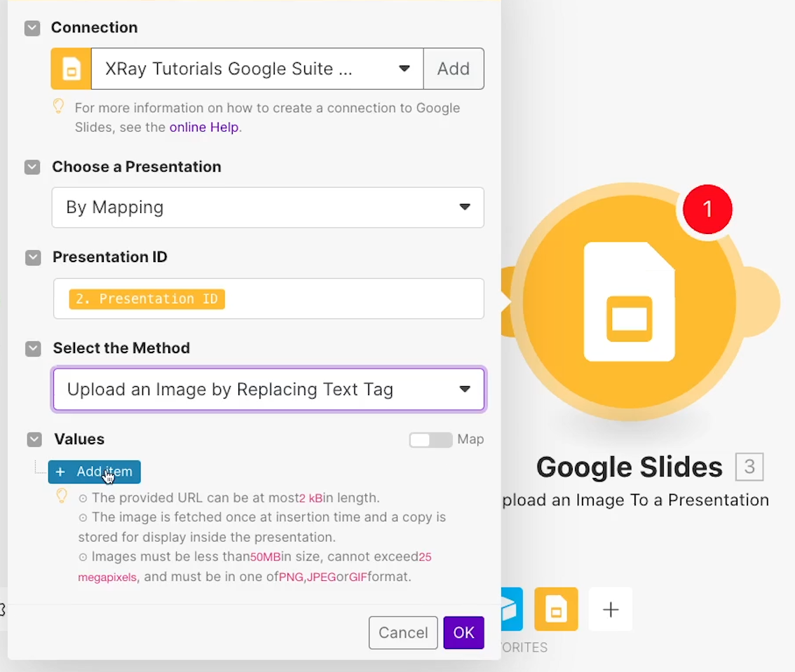Click the red notification badge showing 1
The height and width of the screenshot is (672, 795).
707,210
